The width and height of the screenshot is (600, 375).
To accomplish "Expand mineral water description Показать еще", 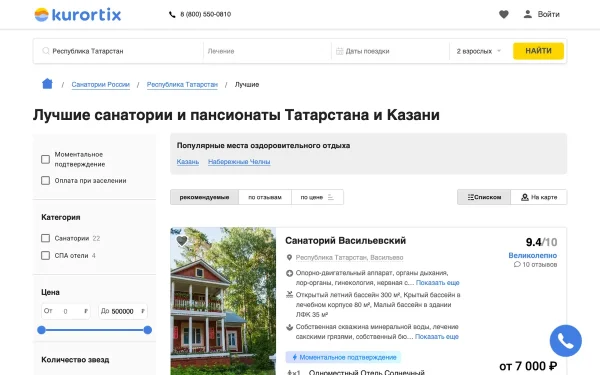I will (x=437, y=337).
